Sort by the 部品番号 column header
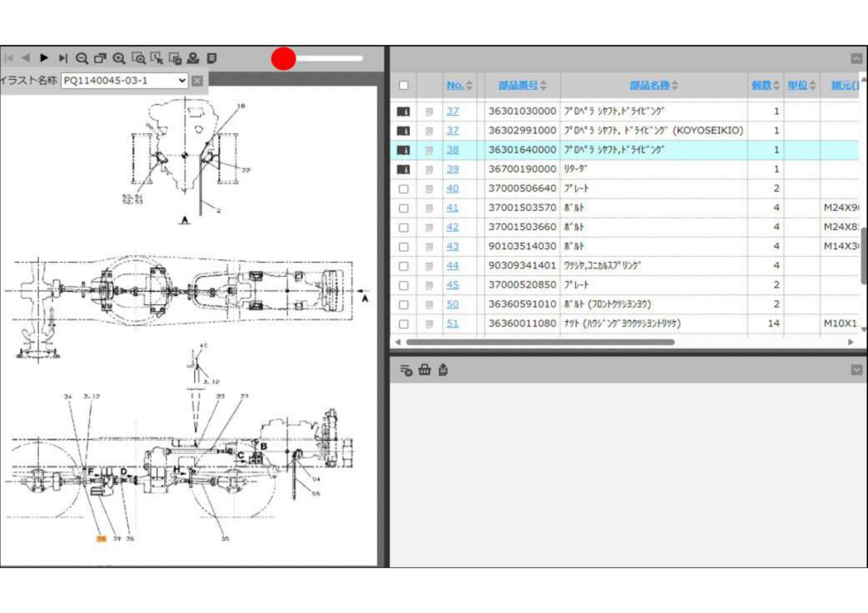This screenshot has width=868, height=613. pos(522,85)
